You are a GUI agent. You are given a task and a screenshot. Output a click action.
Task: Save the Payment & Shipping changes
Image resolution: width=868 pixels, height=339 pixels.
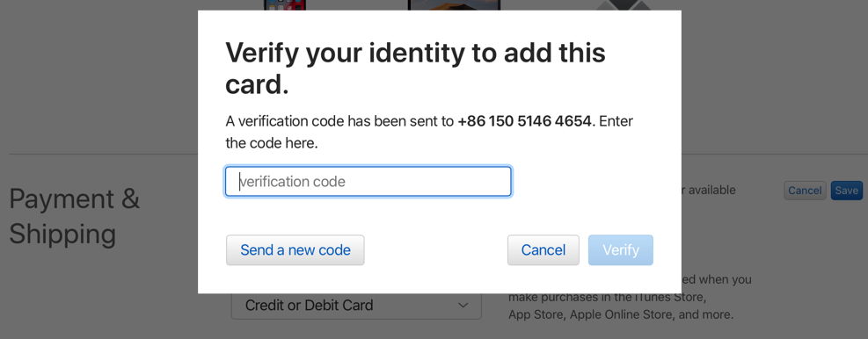point(846,191)
